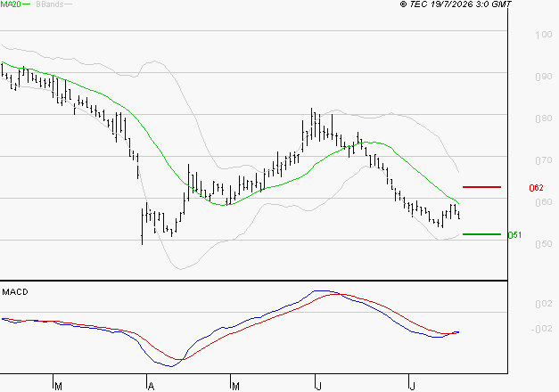Click the first M month marker
Viewport: 559px width, 392px height.
(59, 387)
